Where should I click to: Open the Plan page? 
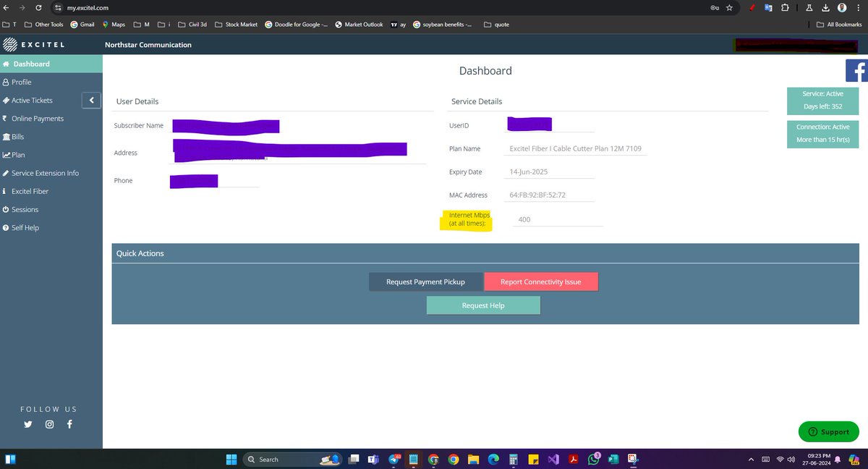(x=51, y=155)
